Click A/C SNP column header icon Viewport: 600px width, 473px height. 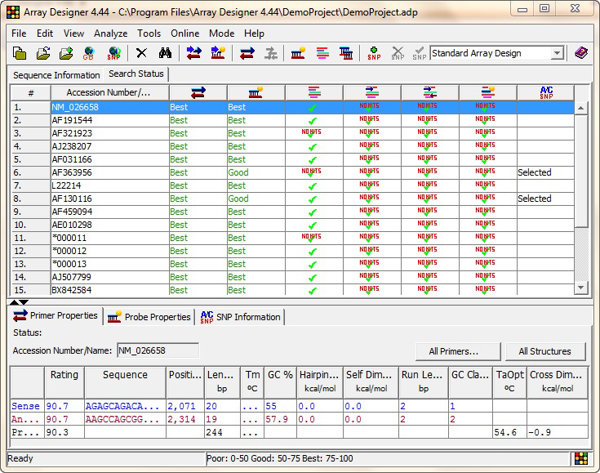546,92
